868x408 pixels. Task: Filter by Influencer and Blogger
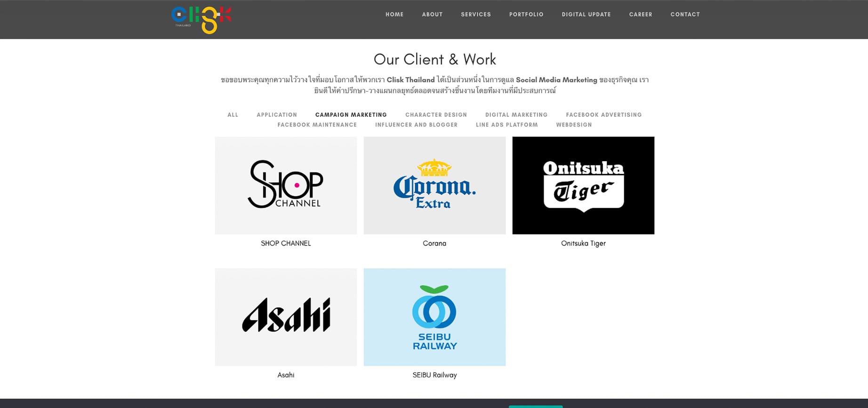416,125
